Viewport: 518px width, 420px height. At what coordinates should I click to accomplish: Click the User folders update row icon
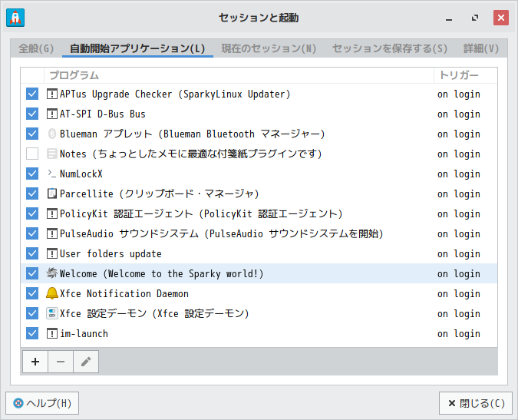[x=52, y=254]
